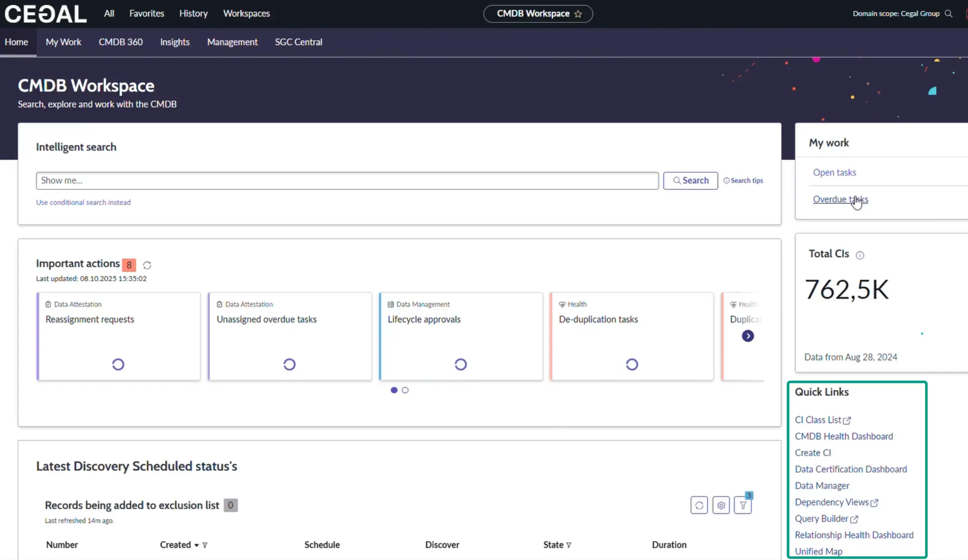This screenshot has width=968, height=560.
Task: Open the All navigation menu
Action: coord(109,13)
